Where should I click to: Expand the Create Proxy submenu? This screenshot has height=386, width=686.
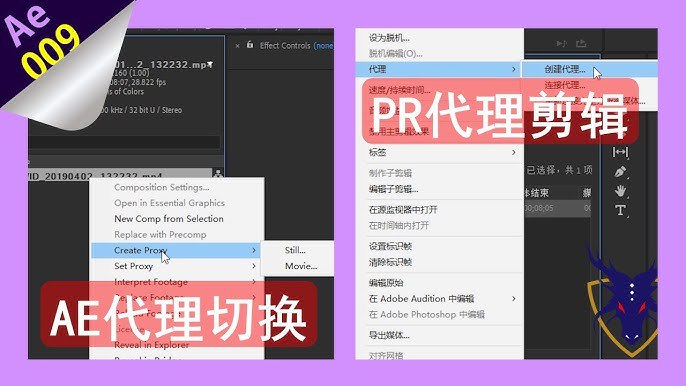pyautogui.click(x=175, y=250)
